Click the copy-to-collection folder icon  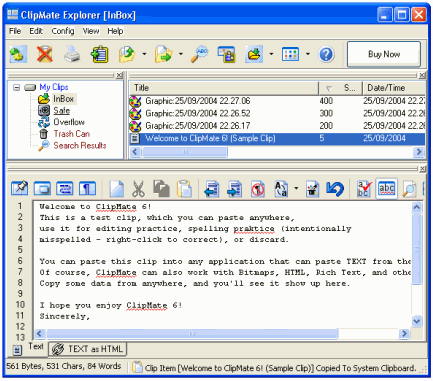[x=127, y=54]
